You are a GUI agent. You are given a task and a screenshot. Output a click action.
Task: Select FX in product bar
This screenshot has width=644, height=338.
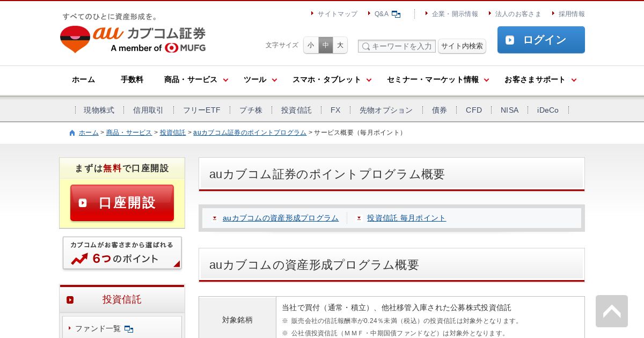coord(335,110)
